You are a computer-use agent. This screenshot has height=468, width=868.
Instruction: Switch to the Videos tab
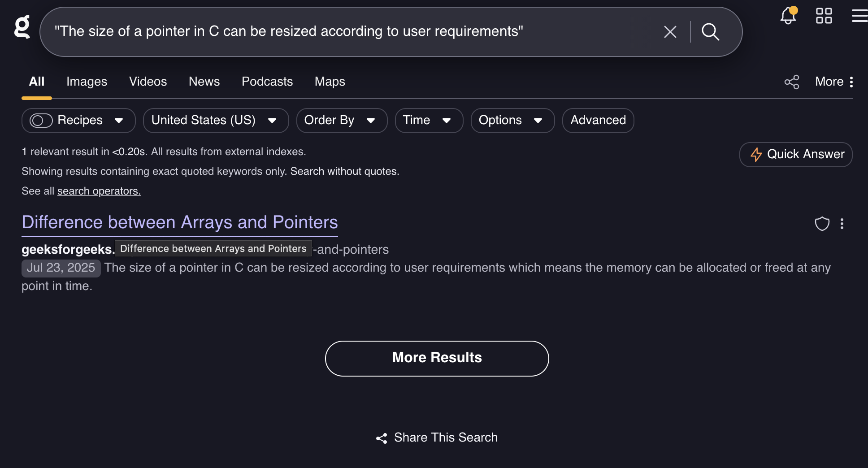tap(148, 82)
